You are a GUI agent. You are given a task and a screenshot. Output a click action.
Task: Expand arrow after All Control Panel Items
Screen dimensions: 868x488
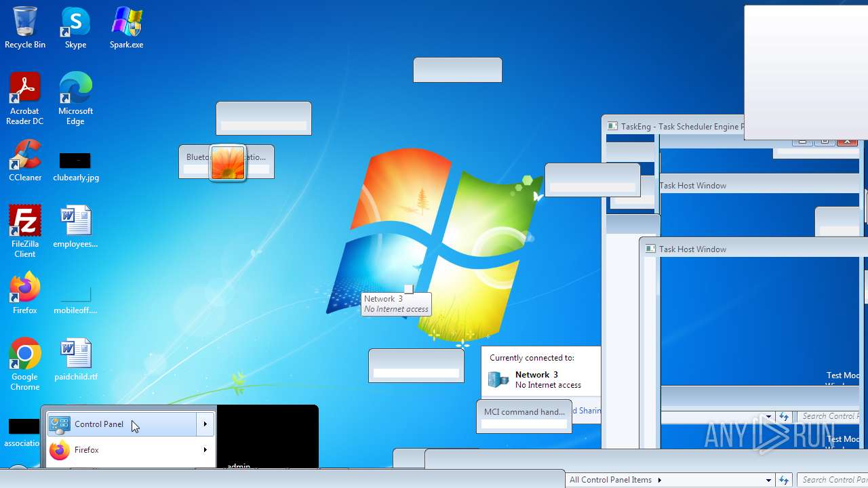pyautogui.click(x=659, y=480)
